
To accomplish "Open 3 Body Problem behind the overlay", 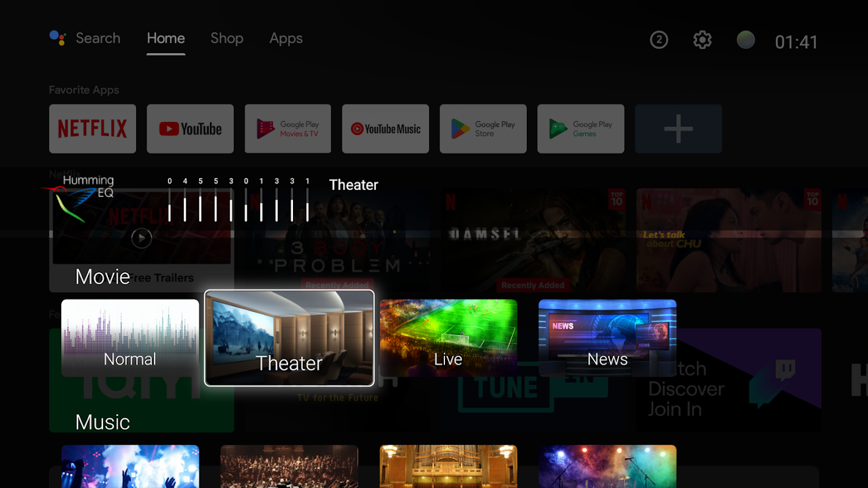I will [338, 240].
